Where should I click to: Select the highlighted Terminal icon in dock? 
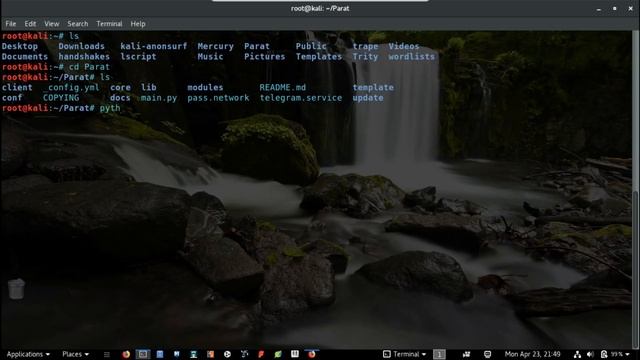pyautogui.click(x=142, y=354)
